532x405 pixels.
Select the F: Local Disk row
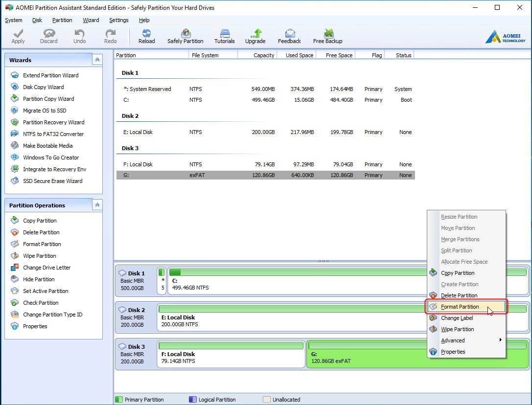tap(266, 164)
